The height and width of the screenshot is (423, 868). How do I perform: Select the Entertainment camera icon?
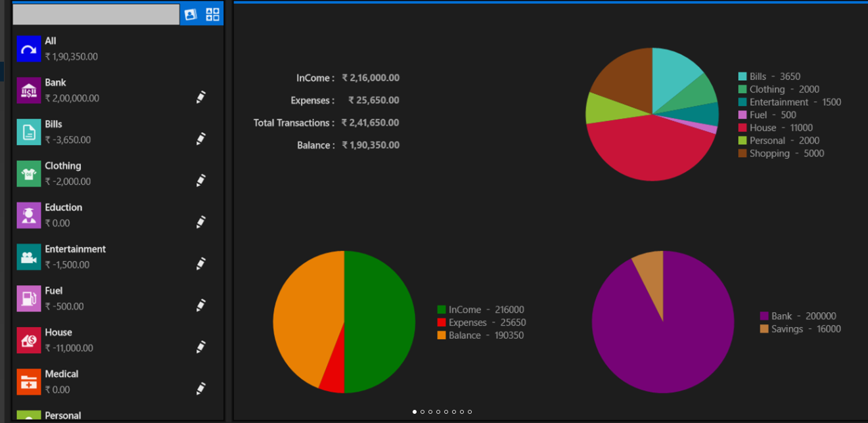[x=29, y=257]
